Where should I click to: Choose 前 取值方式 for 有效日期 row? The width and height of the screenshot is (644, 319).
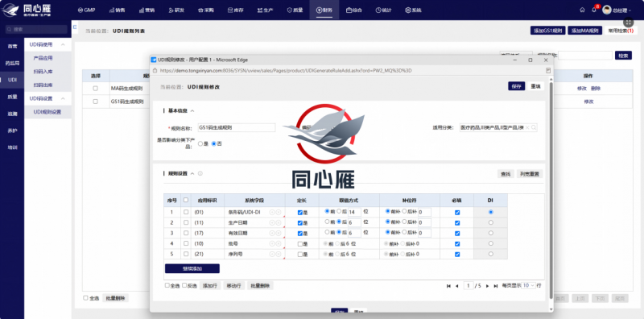click(x=327, y=232)
